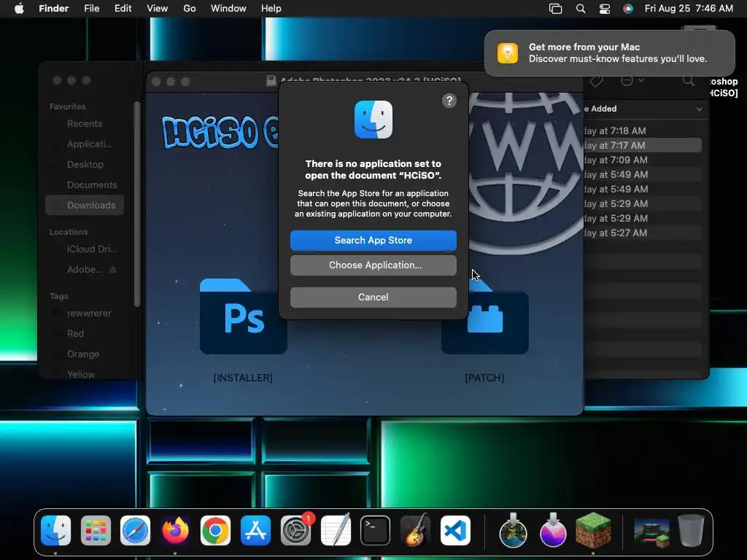Click the Stage Manager windows icon in menu bar
Image resolution: width=747 pixels, height=560 pixels.
[555, 9]
